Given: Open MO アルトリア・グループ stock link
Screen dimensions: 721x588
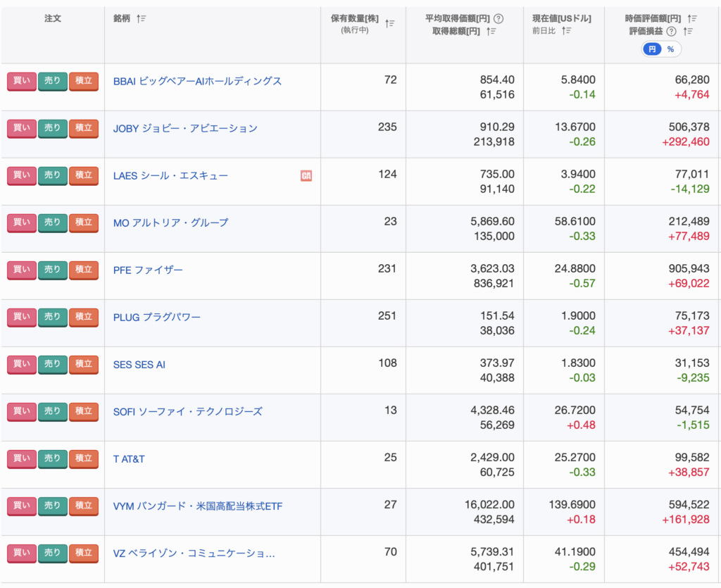Looking at the screenshot, I should [x=170, y=223].
